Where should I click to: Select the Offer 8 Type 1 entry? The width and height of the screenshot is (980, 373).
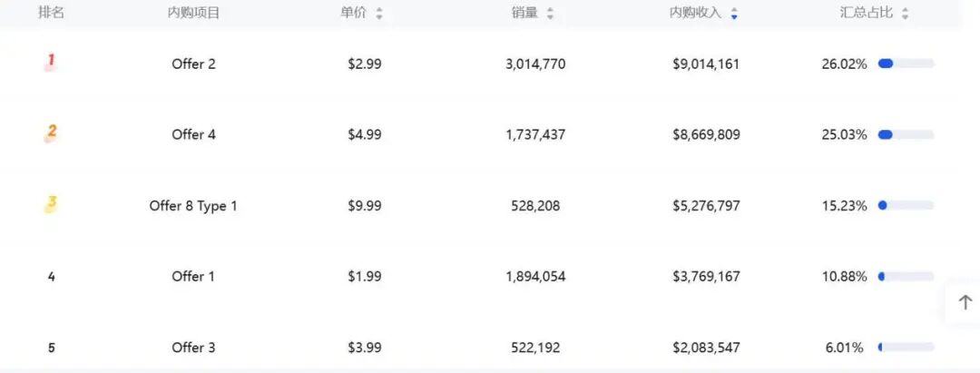click(x=193, y=206)
